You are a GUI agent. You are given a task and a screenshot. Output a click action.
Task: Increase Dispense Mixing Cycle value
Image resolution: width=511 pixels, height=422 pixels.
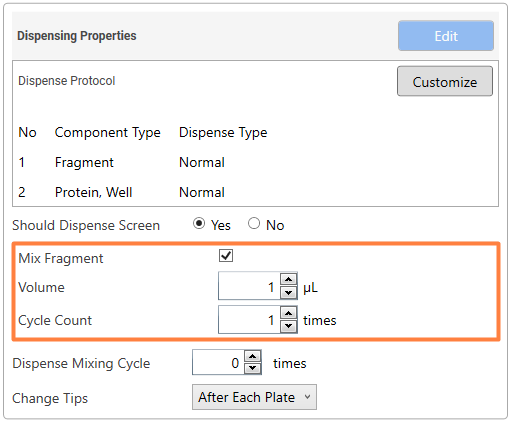253,357
